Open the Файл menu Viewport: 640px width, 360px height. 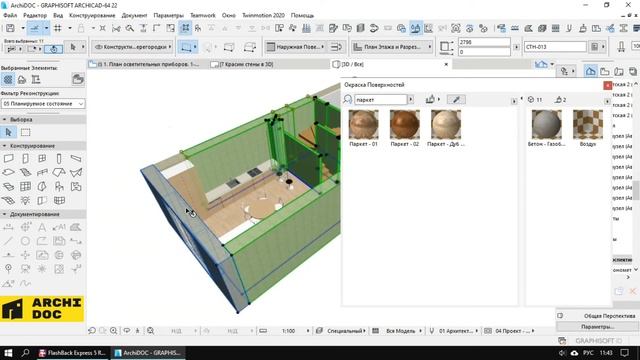[x=10, y=15]
